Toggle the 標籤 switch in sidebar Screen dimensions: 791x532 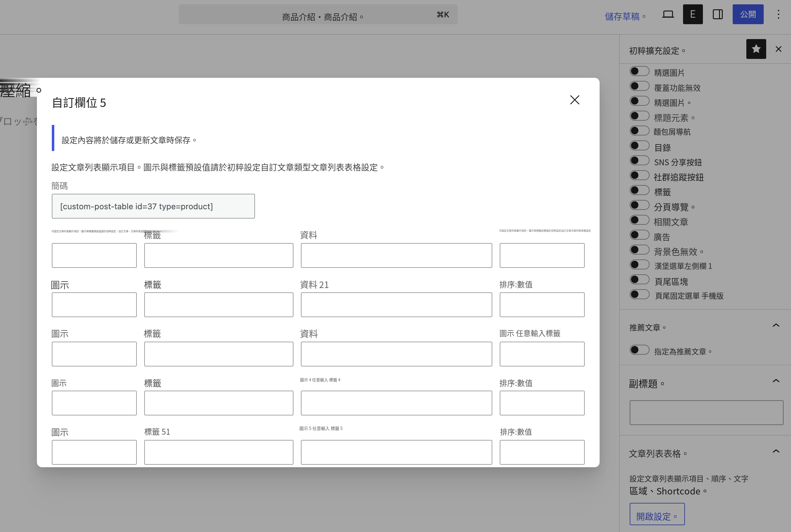(x=639, y=190)
